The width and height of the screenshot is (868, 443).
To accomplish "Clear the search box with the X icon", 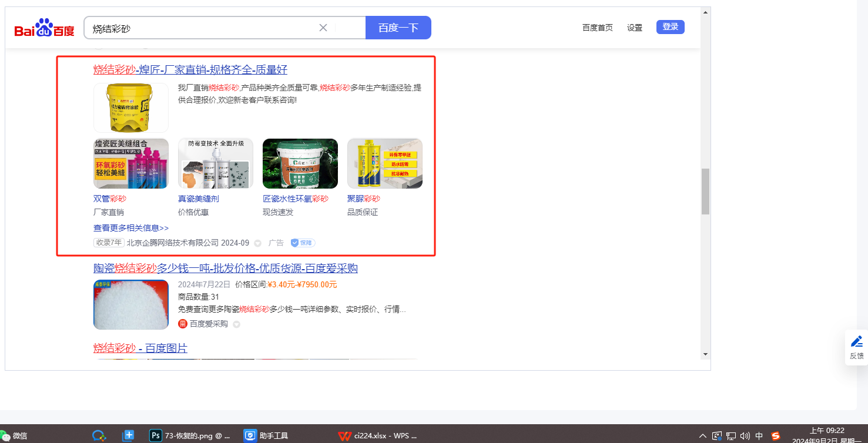I will point(323,28).
